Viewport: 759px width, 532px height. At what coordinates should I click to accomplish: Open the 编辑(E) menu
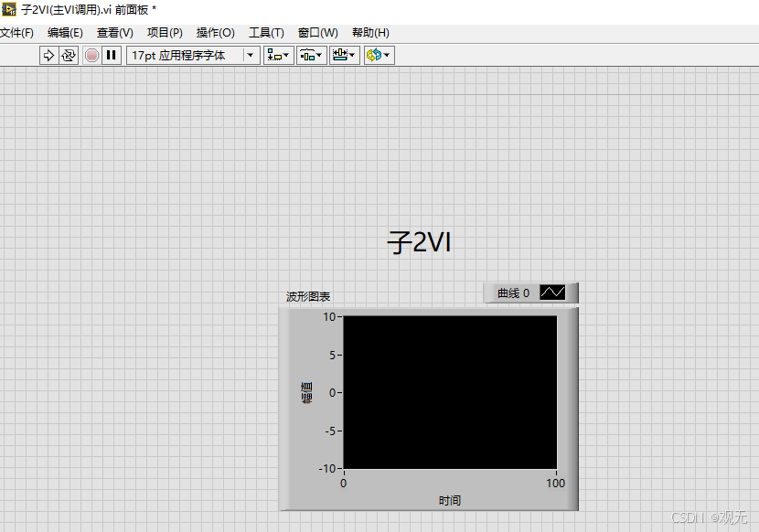click(x=66, y=31)
